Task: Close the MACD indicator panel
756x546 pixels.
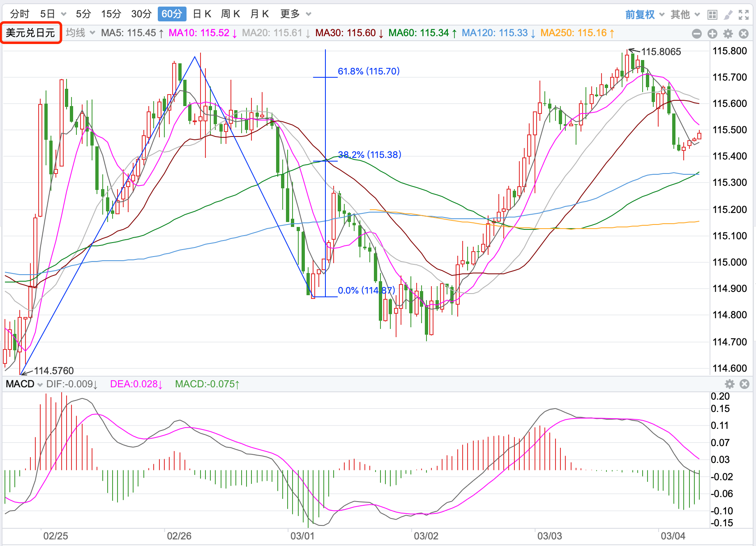Action: [744, 384]
